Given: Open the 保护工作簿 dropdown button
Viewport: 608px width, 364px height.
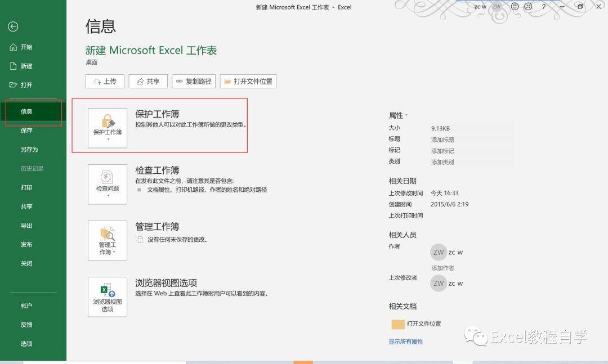Looking at the screenshot, I should [x=108, y=128].
